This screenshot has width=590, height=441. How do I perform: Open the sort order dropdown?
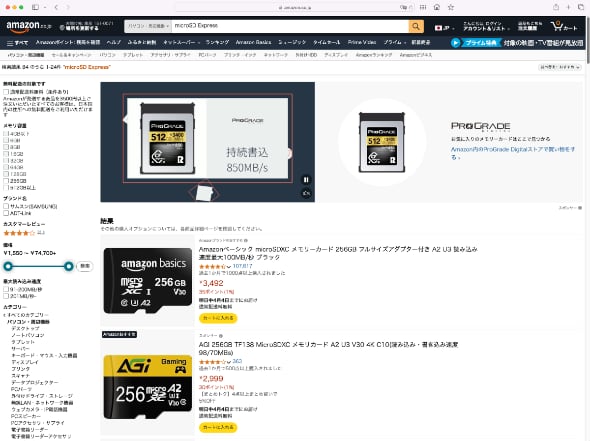[560, 67]
